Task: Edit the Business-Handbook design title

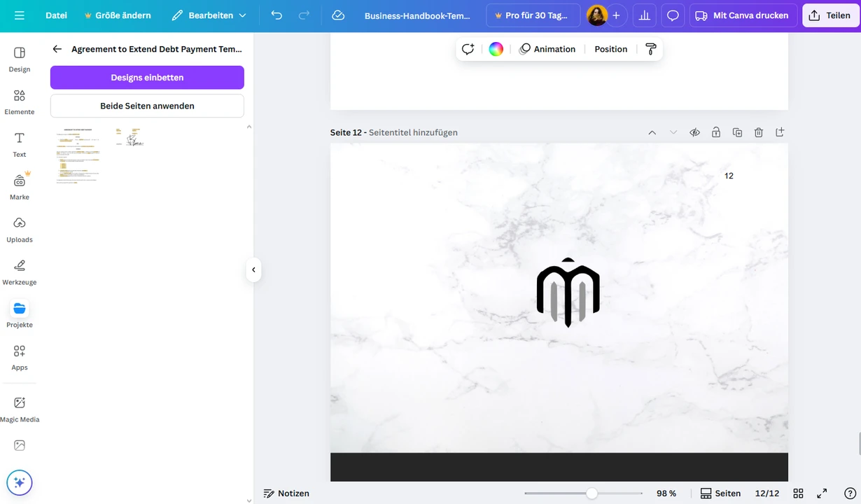Action: [417, 15]
